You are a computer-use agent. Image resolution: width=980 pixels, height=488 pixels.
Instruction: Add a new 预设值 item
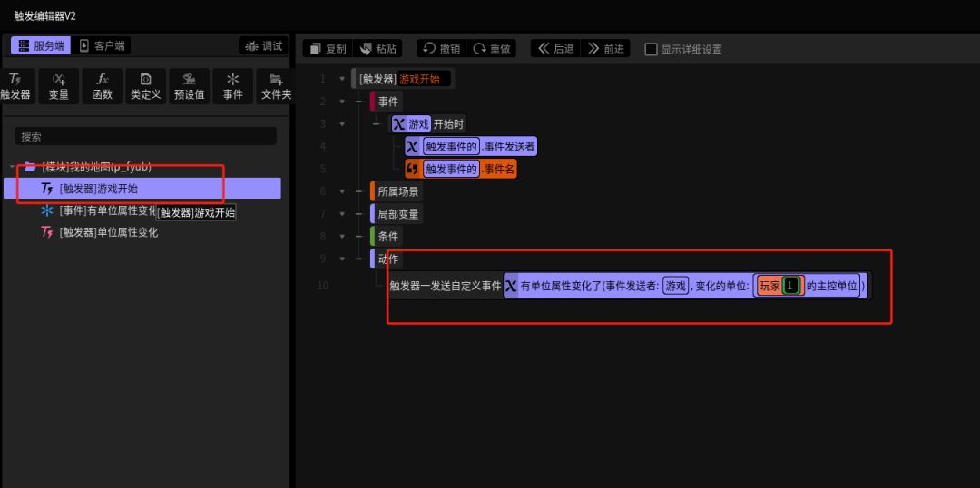[x=190, y=86]
